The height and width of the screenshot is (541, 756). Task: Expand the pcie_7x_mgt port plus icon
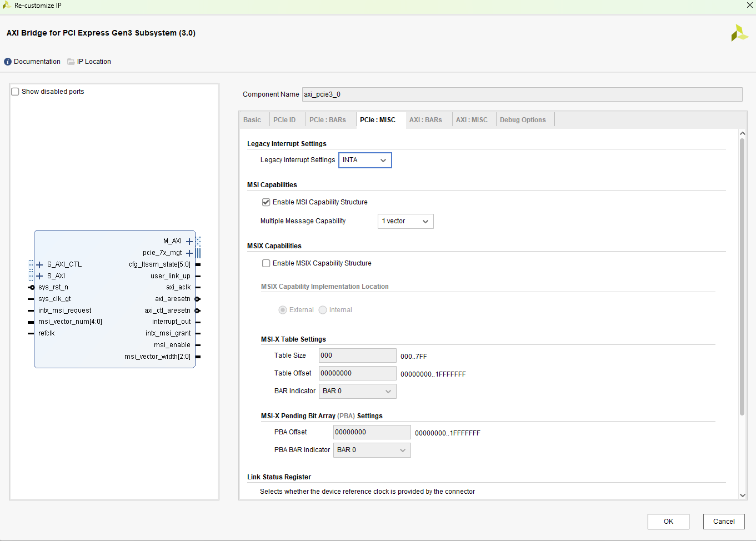click(x=189, y=253)
